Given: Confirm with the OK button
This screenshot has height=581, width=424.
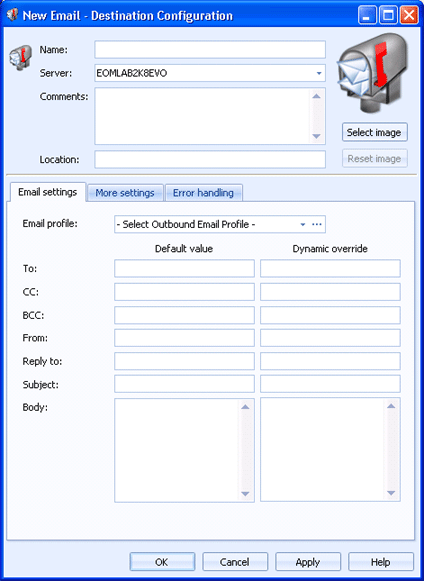Looking at the screenshot, I should [x=162, y=562].
